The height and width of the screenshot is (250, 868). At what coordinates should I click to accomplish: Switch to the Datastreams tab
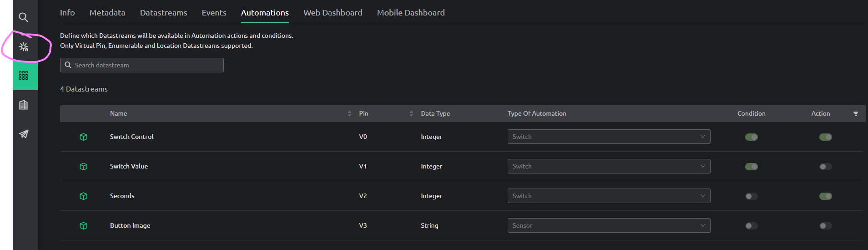(163, 13)
